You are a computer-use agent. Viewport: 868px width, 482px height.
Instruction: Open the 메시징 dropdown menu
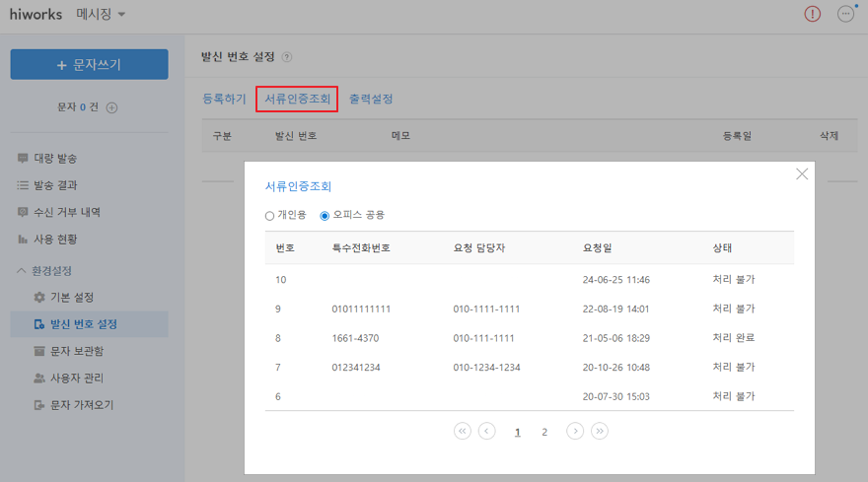click(101, 14)
